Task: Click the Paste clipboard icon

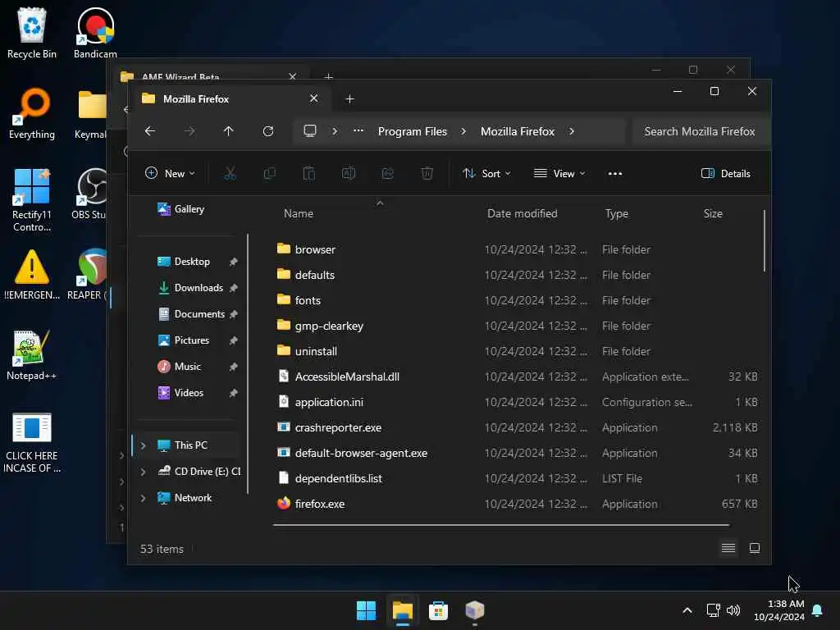Action: pos(309,174)
